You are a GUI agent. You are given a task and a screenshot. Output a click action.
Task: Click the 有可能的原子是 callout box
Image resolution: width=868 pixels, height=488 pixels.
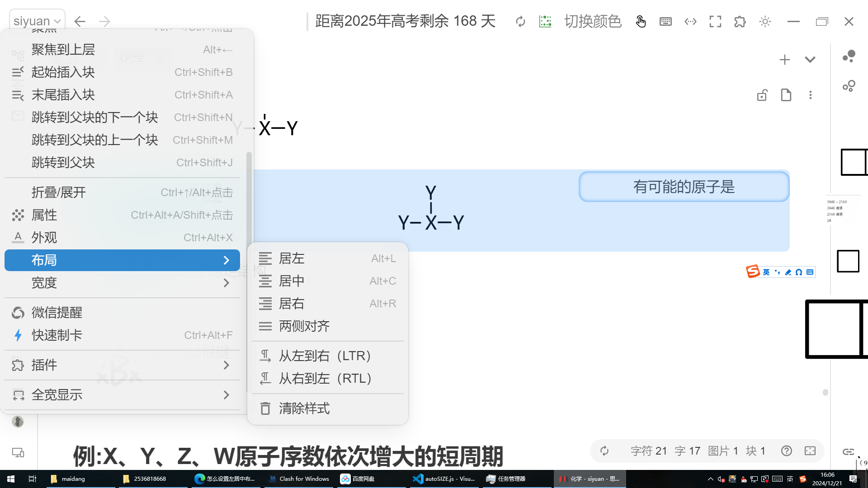coord(684,187)
